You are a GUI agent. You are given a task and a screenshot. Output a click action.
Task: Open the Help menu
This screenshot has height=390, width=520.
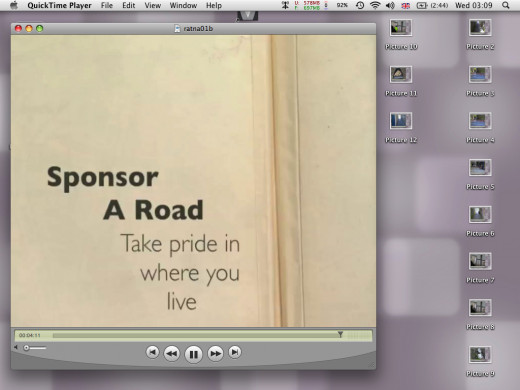[x=214, y=5]
